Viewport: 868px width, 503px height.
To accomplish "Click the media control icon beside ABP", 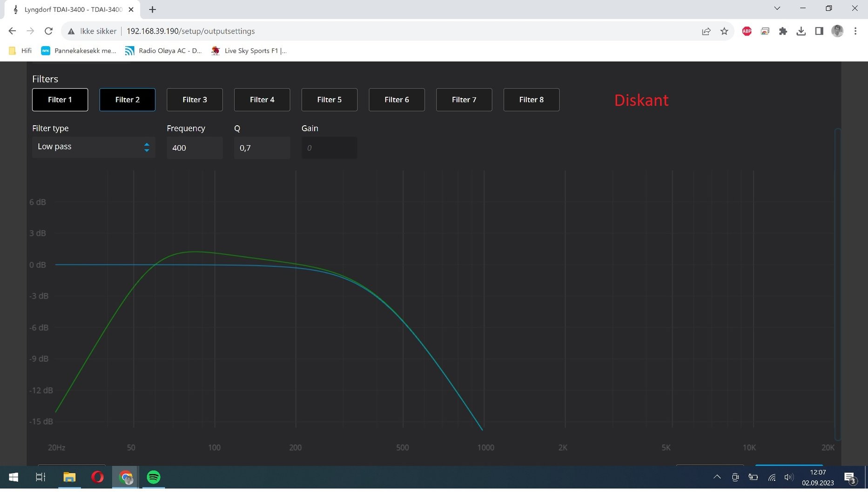I will point(765,31).
